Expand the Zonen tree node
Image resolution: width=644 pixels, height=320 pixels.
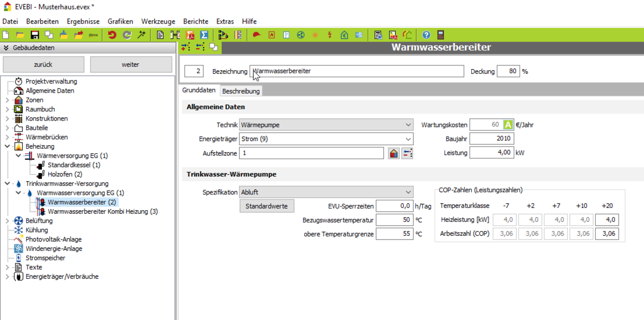click(x=7, y=100)
